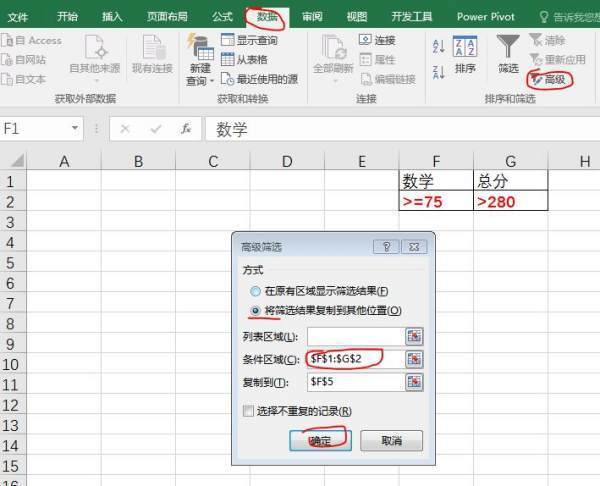Cancel formula entry X button
This screenshot has height=486, width=600.
coord(125,129)
